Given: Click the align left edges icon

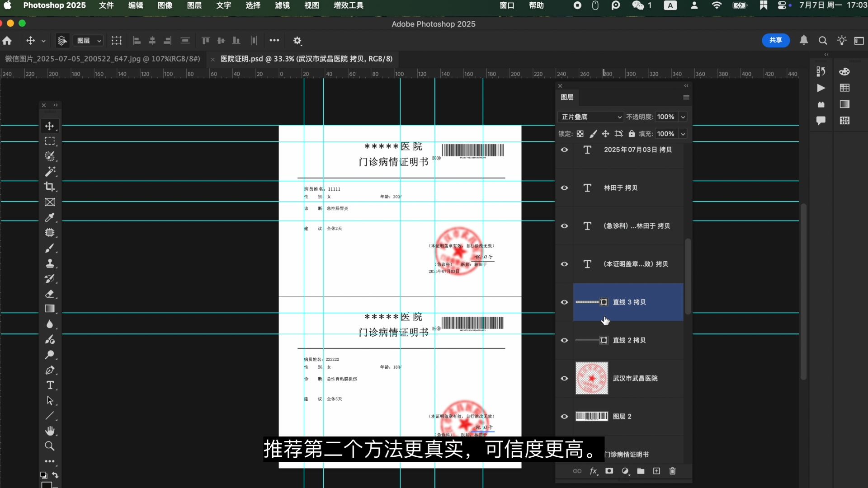Looking at the screenshot, I should point(137,41).
